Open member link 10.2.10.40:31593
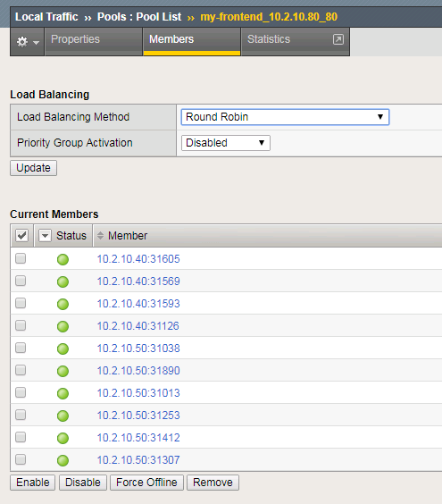Screen dimensions: 442x504 click(138, 304)
